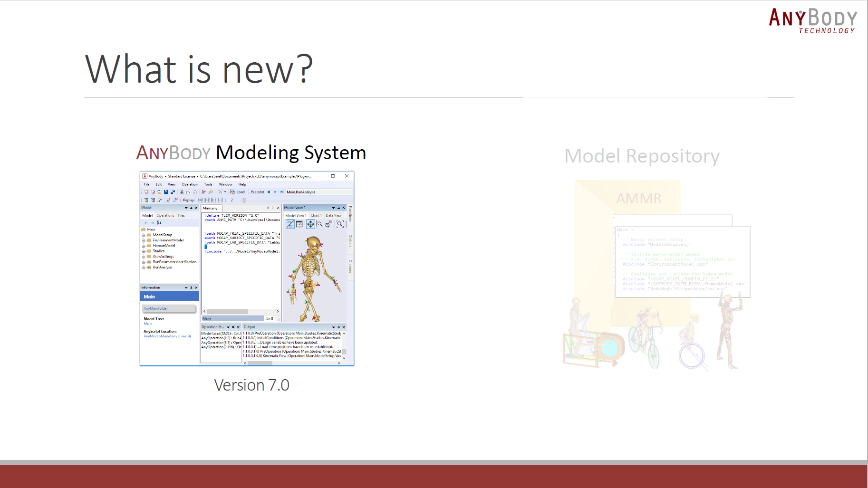The height and width of the screenshot is (488, 868).
Task: Open the Model panel dropdown arrow
Action: coord(186,208)
